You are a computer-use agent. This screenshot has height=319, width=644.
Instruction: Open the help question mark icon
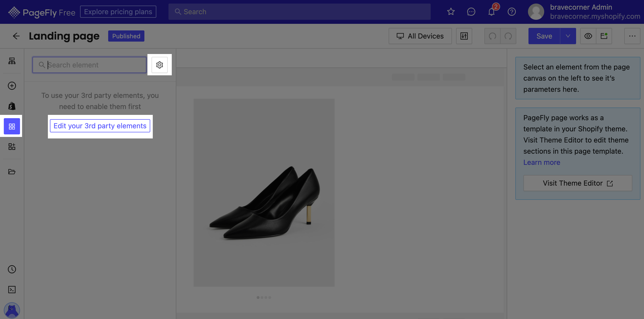click(x=512, y=12)
